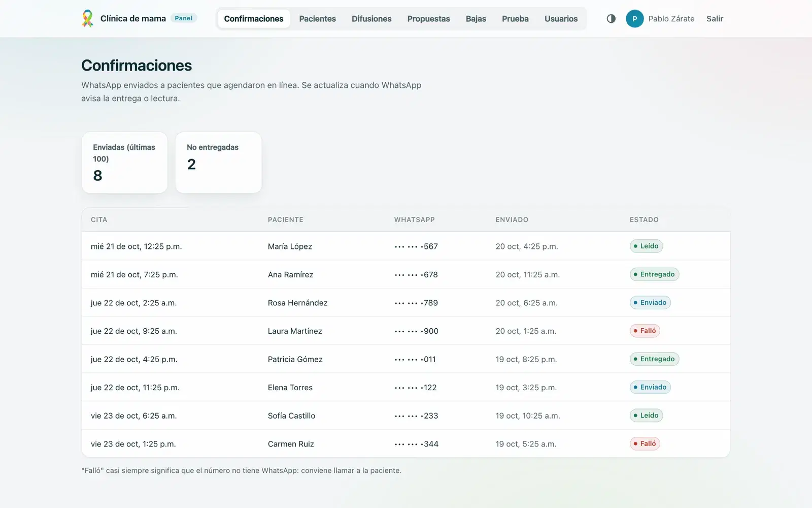Click the Enviado badge for Rosa Hernández
This screenshot has width=812, height=508.
tap(650, 302)
